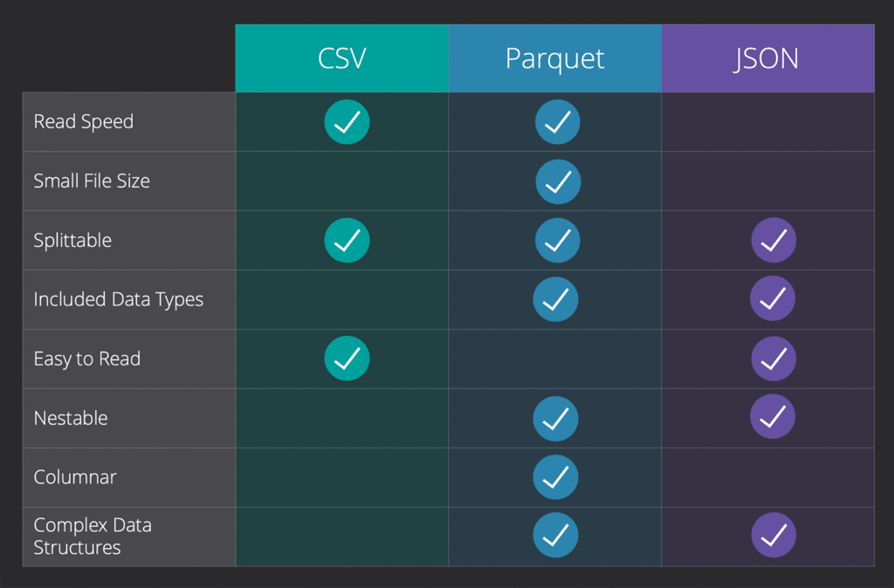Select the Parquet column header
Image resolution: width=894 pixels, height=588 pixels.
click(554, 58)
